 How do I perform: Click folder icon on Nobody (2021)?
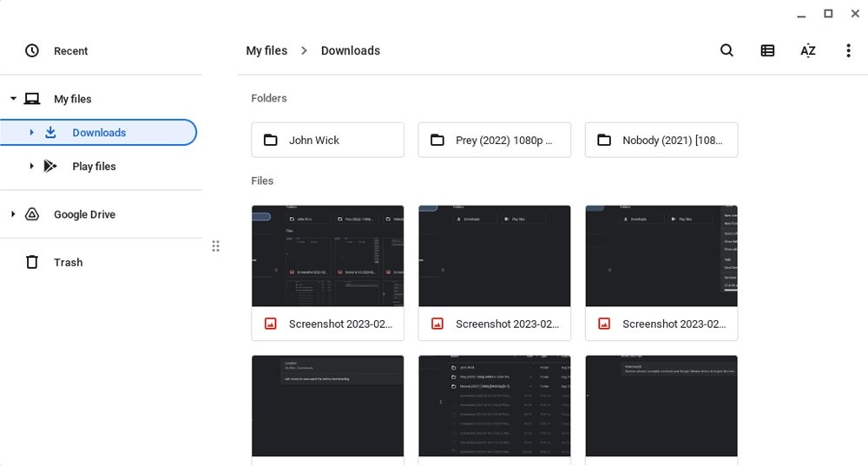(604, 140)
